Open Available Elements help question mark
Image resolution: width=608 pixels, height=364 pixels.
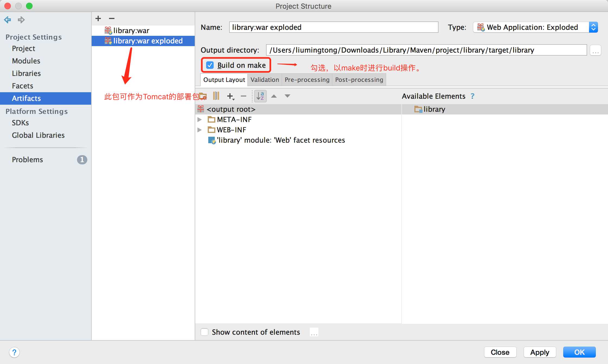click(x=473, y=96)
